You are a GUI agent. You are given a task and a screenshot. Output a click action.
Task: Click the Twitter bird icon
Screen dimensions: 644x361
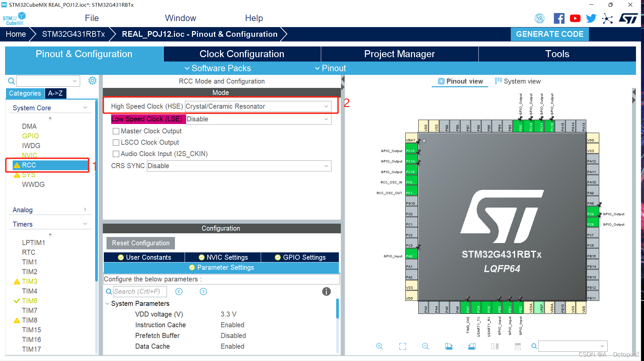[x=591, y=18]
